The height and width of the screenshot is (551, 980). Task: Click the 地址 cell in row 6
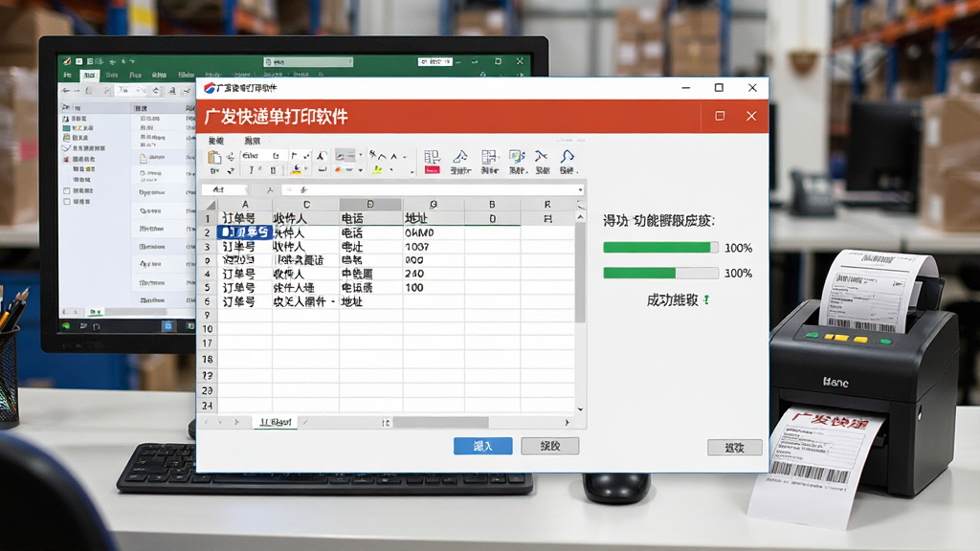click(x=371, y=301)
